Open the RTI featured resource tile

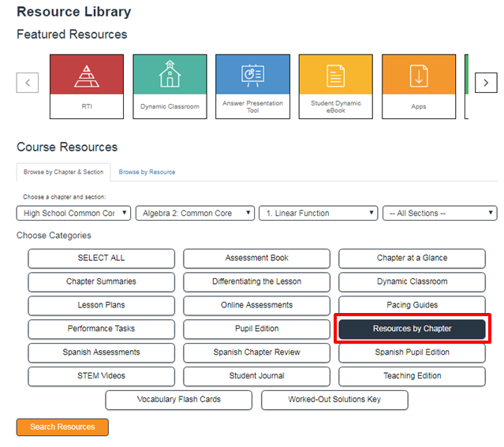pyautogui.click(x=86, y=86)
